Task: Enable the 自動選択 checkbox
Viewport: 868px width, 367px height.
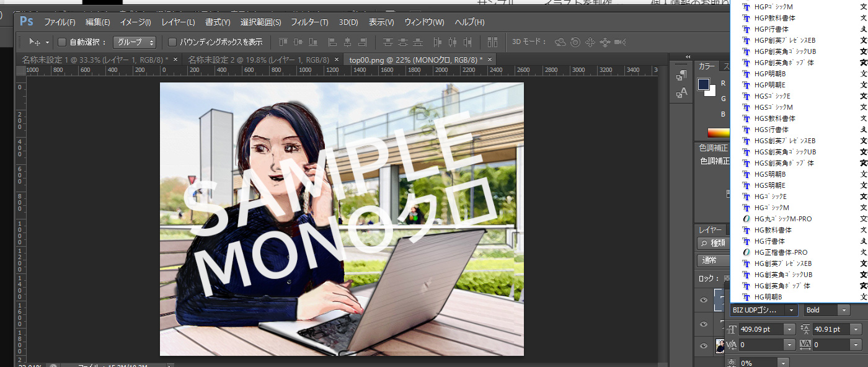Action: [x=62, y=42]
